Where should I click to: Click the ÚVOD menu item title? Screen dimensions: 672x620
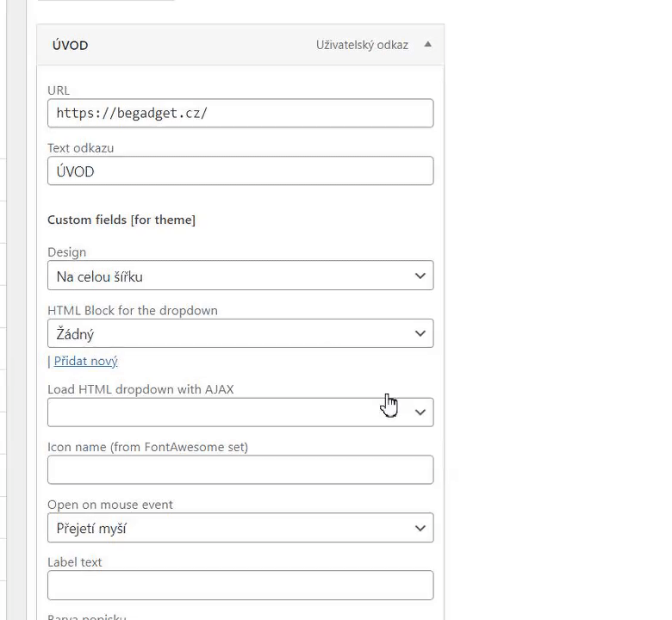[x=70, y=46]
